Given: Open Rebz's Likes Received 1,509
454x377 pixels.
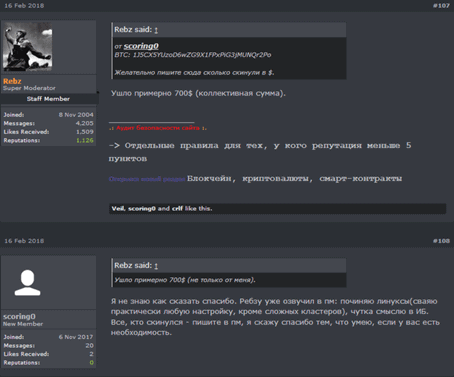Looking at the screenshot, I should (x=85, y=132).
